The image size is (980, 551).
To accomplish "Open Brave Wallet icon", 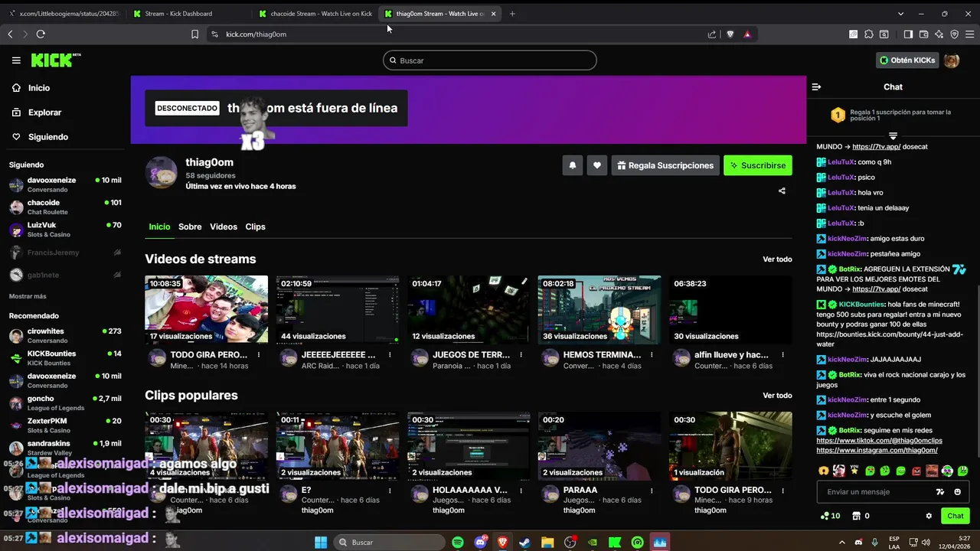I will coord(923,34).
